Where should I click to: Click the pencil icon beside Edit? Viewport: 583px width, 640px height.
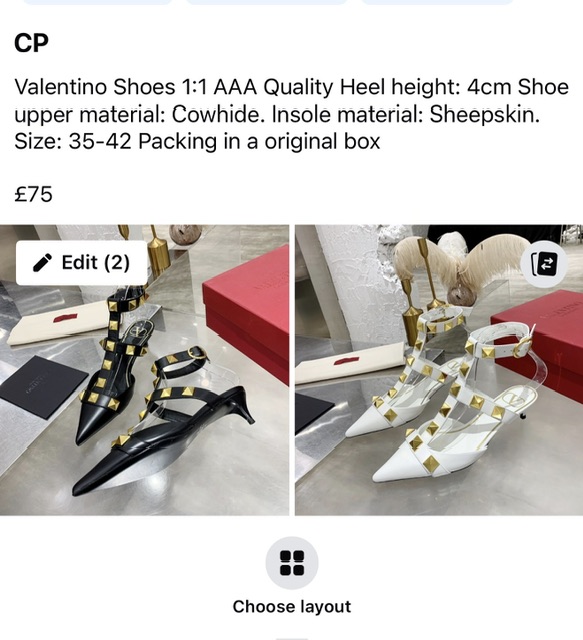(x=42, y=262)
